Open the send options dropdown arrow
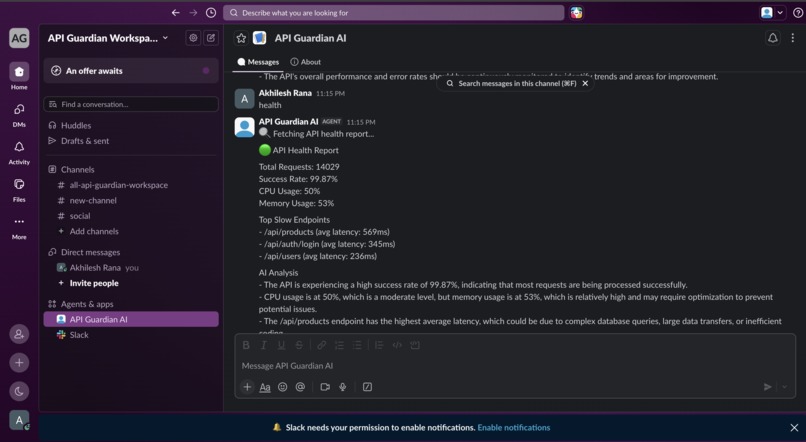 click(x=784, y=387)
